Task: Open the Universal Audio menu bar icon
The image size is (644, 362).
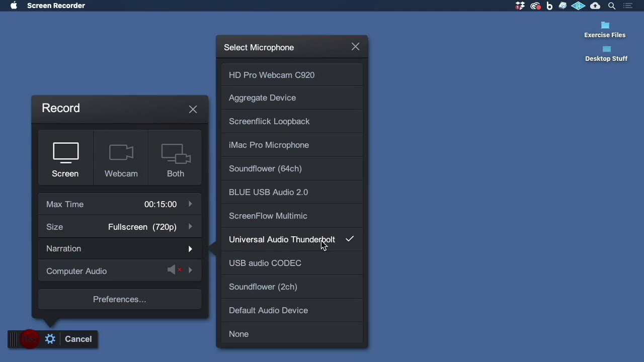Action: coord(578,6)
